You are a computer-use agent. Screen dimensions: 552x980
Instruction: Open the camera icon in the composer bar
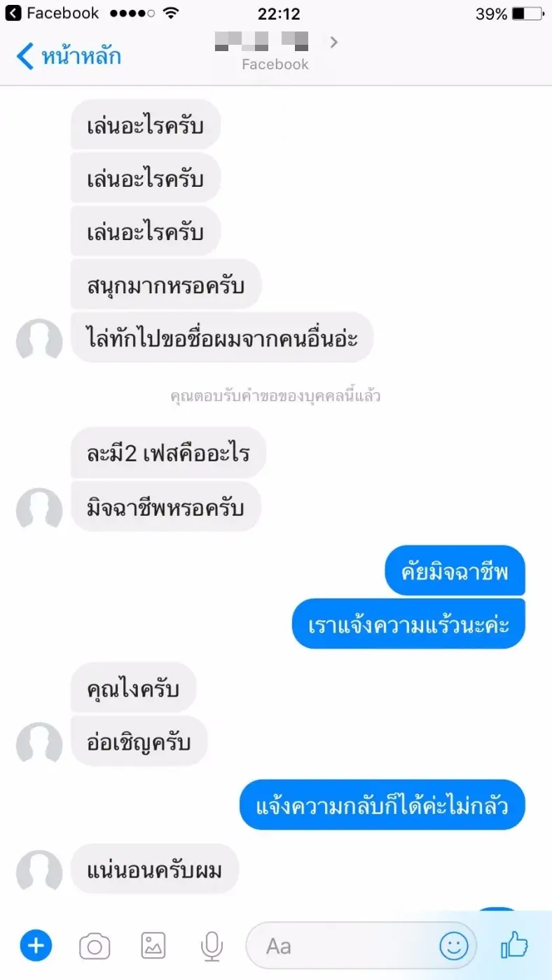pos(95,947)
